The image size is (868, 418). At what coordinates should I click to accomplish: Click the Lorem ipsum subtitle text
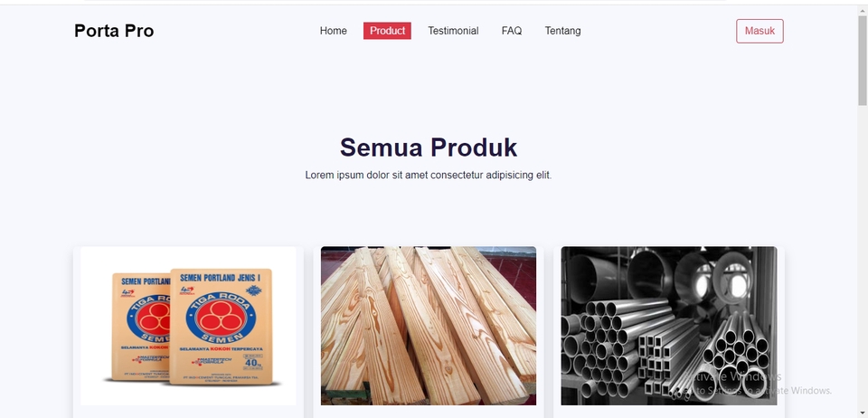[429, 176]
